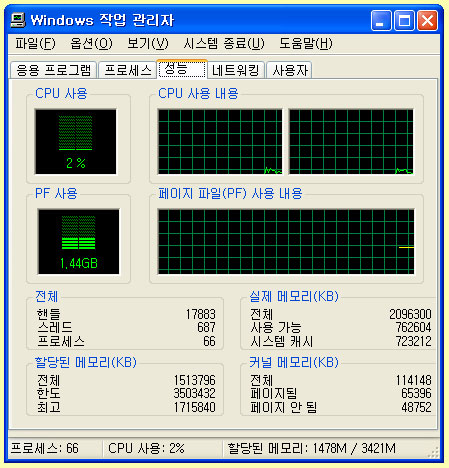Click the status bar resize grip
449x468 pixels.
click(433, 452)
